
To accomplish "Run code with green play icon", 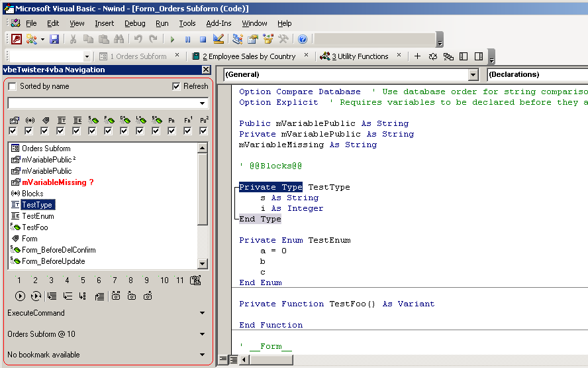I will coord(173,39).
